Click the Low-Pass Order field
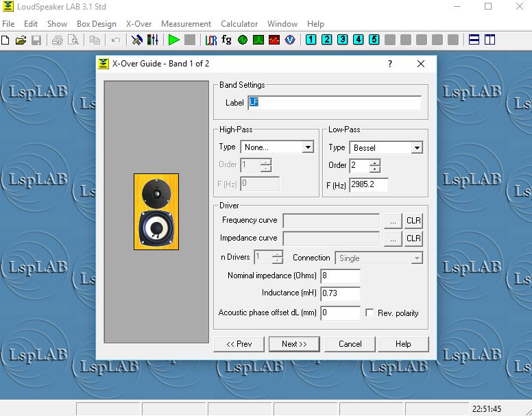This screenshot has height=416, width=532. click(x=360, y=166)
